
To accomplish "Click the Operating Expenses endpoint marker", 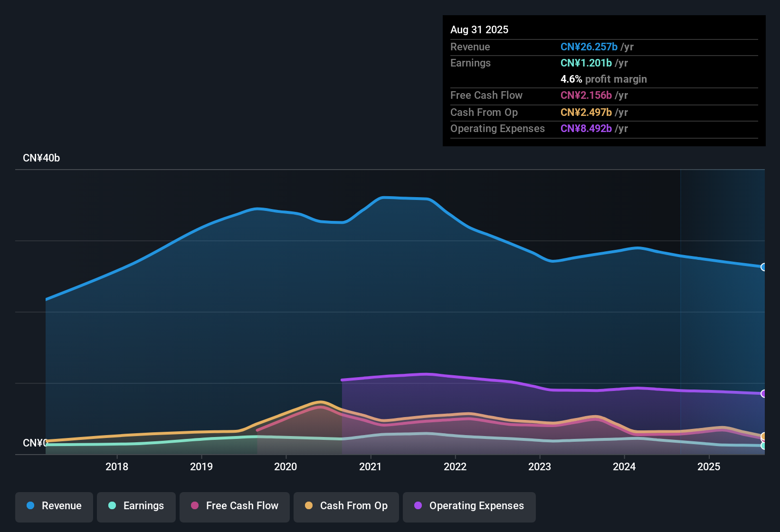I will [x=764, y=393].
